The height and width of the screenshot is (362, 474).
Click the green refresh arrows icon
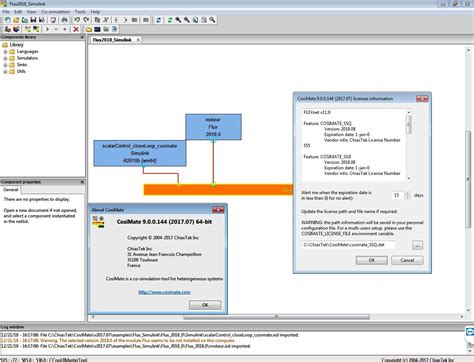coord(170,20)
